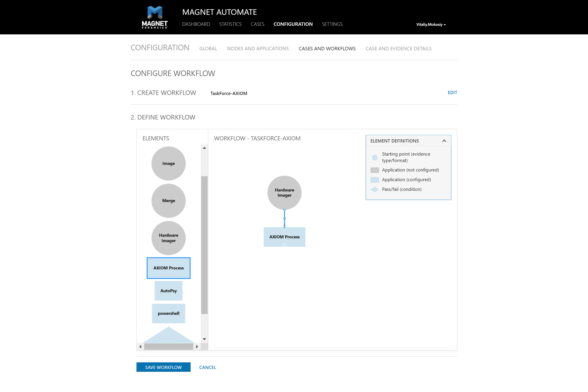Collapse the Element Definitions panel
The width and height of the screenshot is (588, 392).
pyautogui.click(x=444, y=141)
